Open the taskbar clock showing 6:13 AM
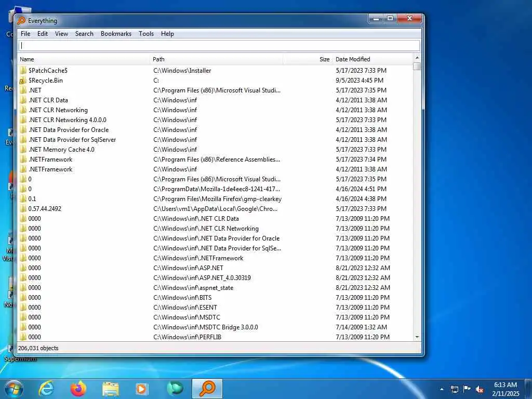Screen dimensions: 532x399 pyautogui.click(x=506, y=389)
